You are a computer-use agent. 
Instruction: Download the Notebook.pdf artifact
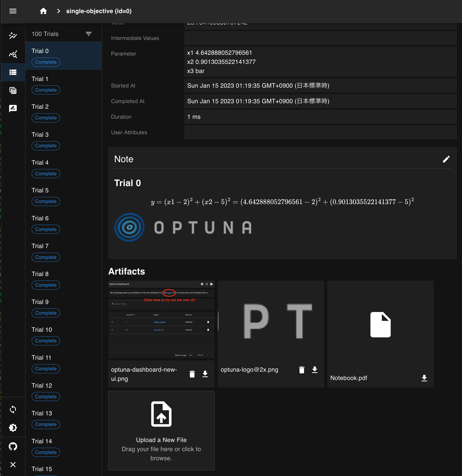tap(424, 378)
